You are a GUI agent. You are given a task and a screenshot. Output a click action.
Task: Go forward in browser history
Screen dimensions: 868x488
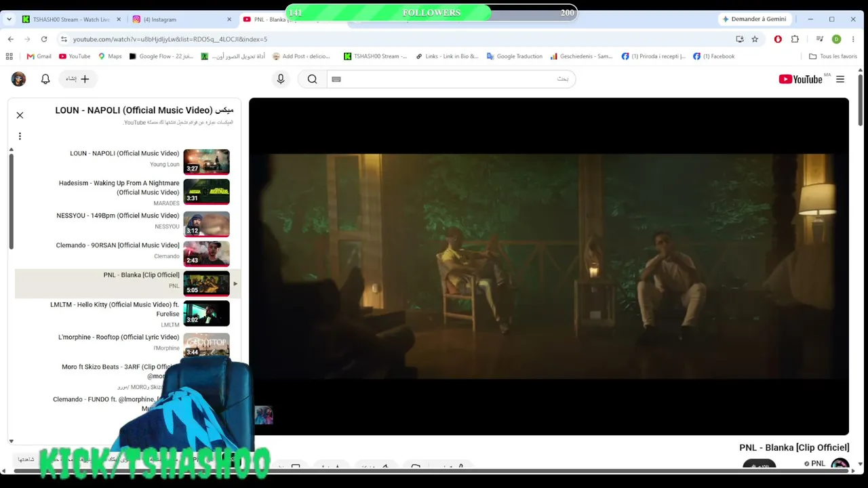pos(27,39)
